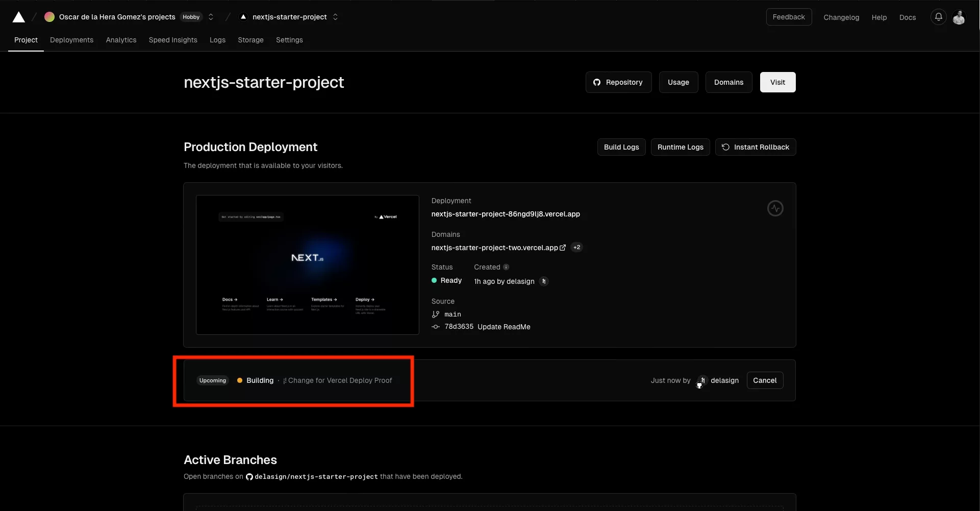Click the Hobby plan badge
This screenshot has height=511, width=980.
pyautogui.click(x=191, y=17)
